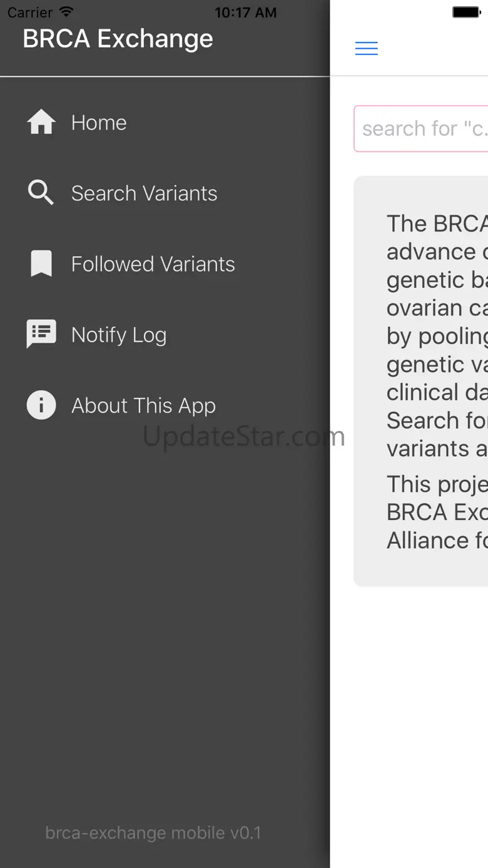Tap the BRCA Exchange drawer title
Viewport: 488px width, 868px height.
click(118, 39)
